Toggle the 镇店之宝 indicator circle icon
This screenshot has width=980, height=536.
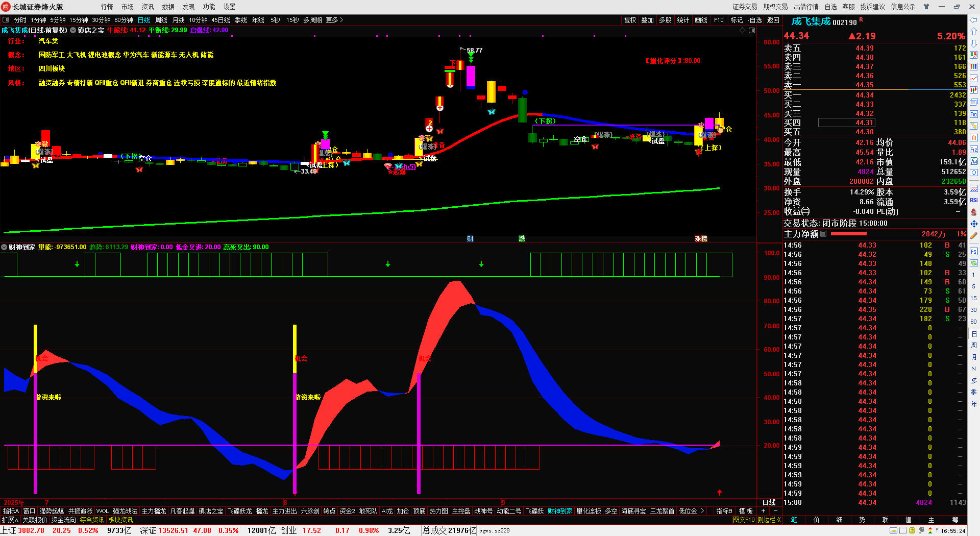73,31
